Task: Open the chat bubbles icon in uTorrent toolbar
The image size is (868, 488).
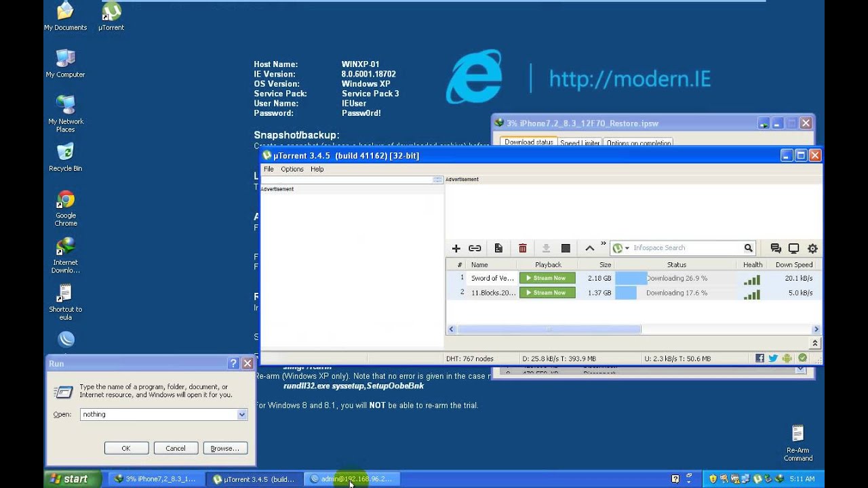Action: tap(776, 249)
